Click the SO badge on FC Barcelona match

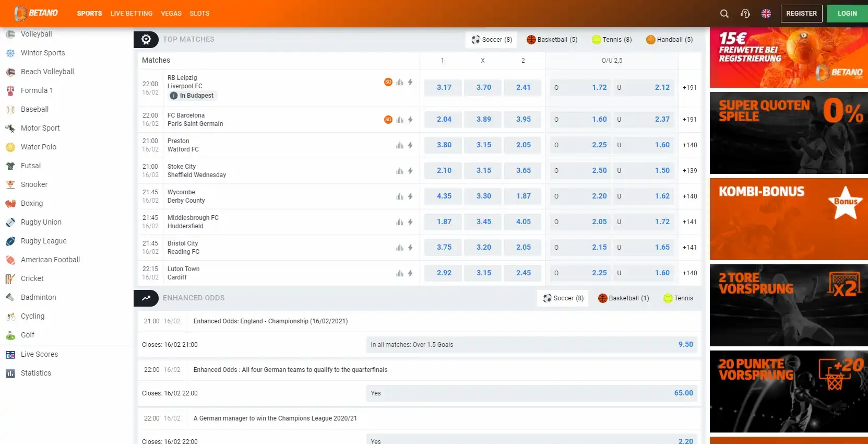click(388, 120)
